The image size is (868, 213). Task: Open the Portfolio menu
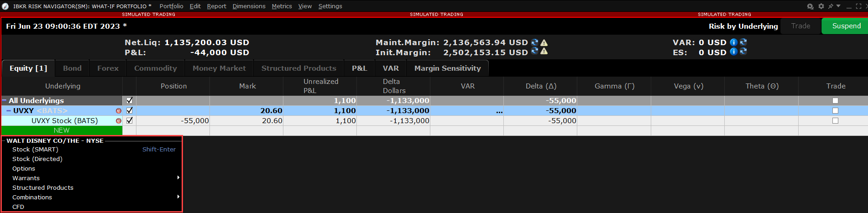[x=171, y=6]
